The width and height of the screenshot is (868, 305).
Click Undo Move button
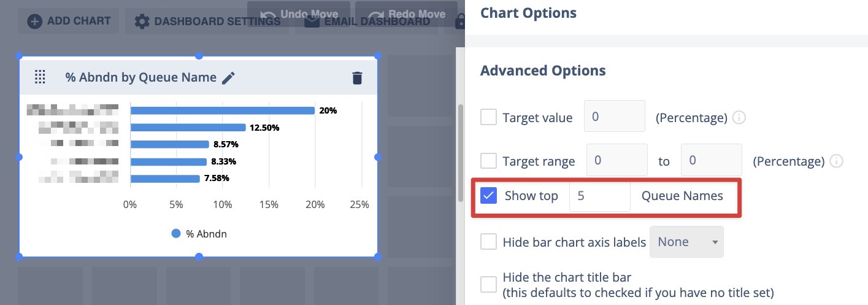click(299, 14)
